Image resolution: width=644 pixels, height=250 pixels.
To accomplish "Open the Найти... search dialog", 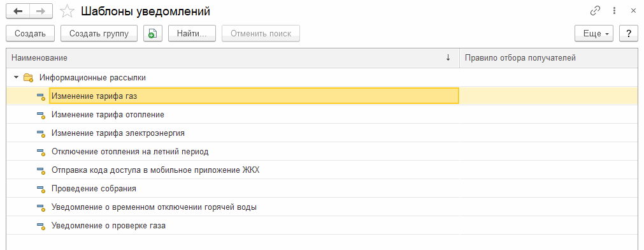I will tap(192, 34).
